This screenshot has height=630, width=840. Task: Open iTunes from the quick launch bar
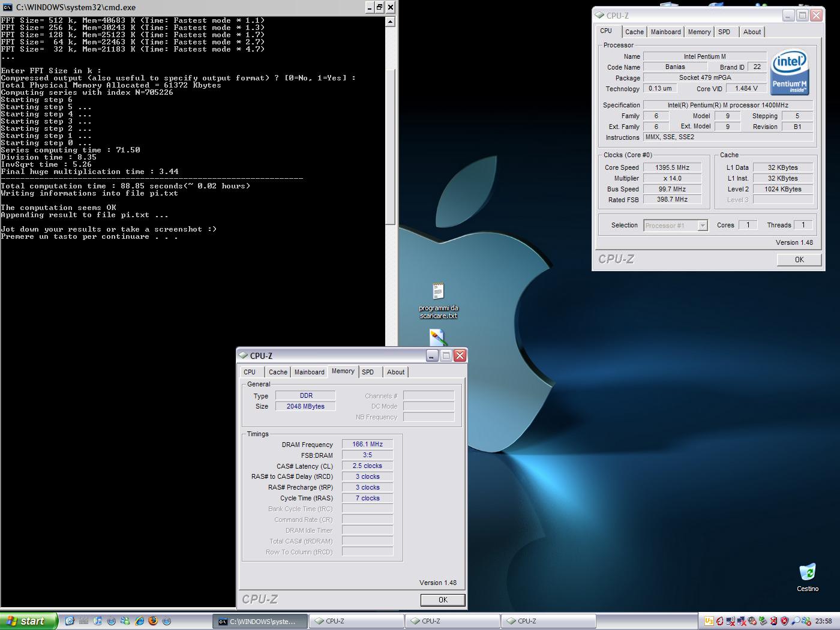point(97,621)
